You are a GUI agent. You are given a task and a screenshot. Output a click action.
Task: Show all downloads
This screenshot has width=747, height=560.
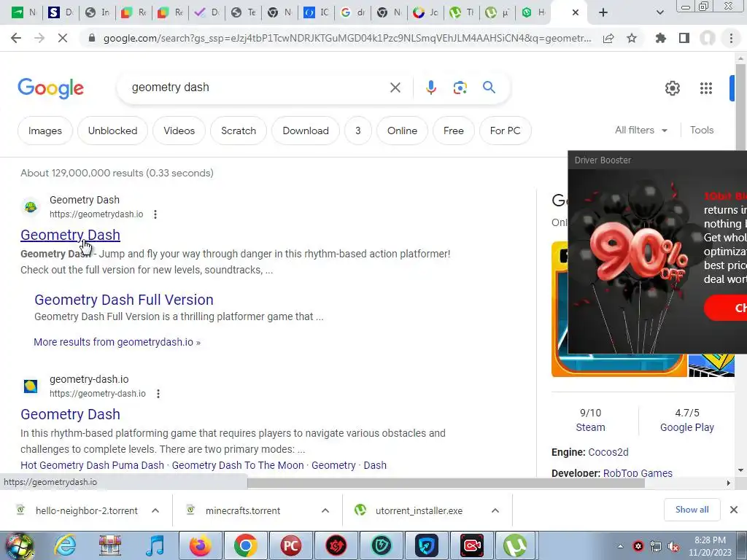point(692,510)
